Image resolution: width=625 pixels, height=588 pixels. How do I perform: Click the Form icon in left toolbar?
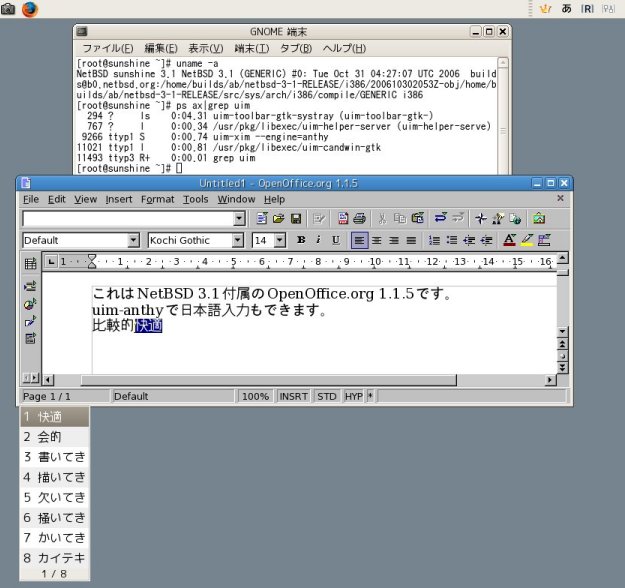coord(30,339)
